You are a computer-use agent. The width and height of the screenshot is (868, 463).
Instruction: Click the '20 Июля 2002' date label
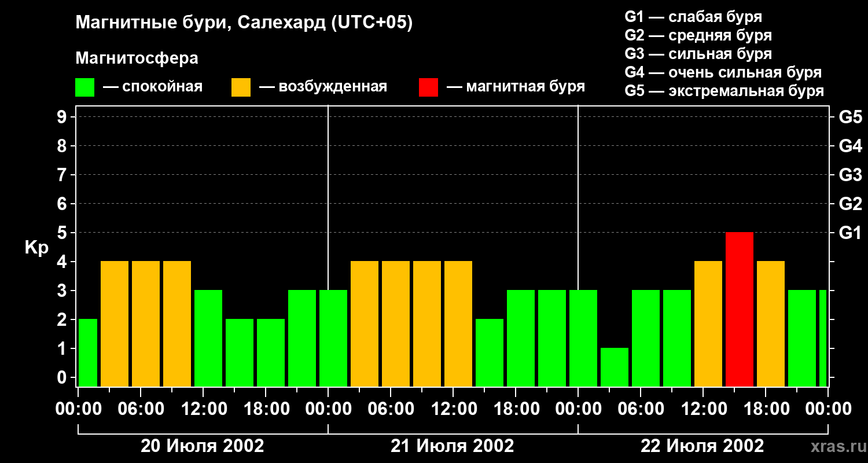(203, 446)
